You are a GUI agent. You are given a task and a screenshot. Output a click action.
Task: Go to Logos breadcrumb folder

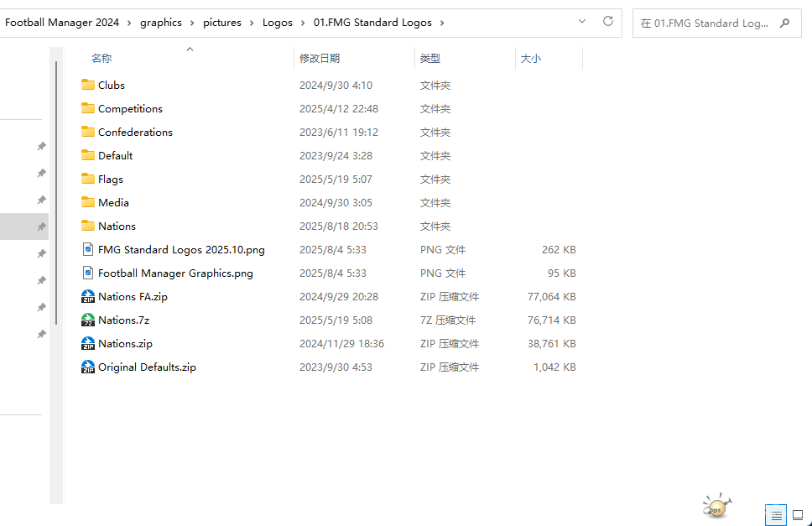coord(278,23)
